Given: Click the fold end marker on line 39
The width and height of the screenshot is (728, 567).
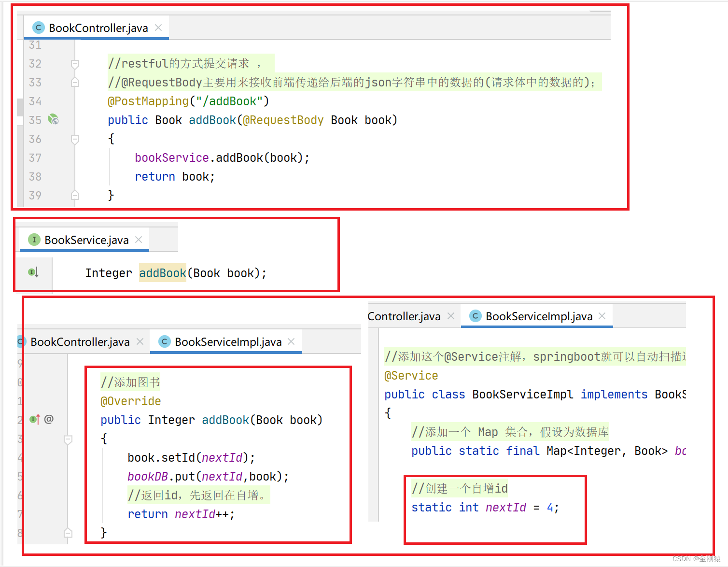Looking at the screenshot, I should tap(75, 195).
